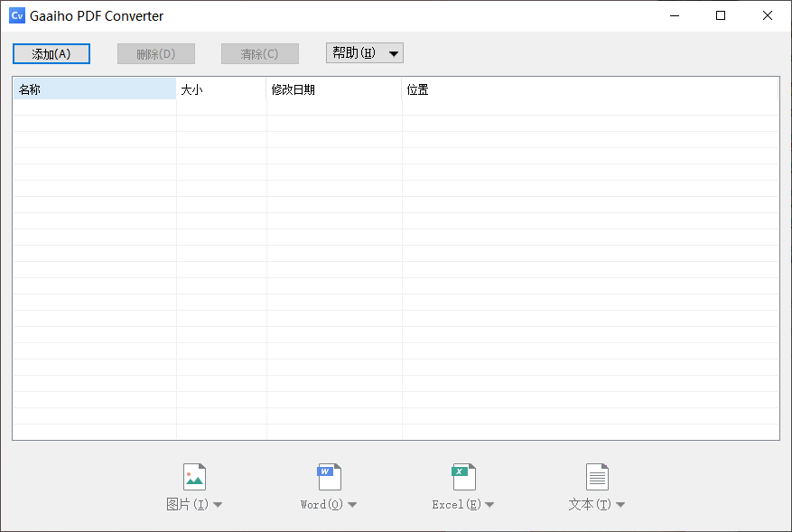The height and width of the screenshot is (532, 792).
Task: Expand the 文本(T) dropdown arrow
Action: pyautogui.click(x=620, y=505)
